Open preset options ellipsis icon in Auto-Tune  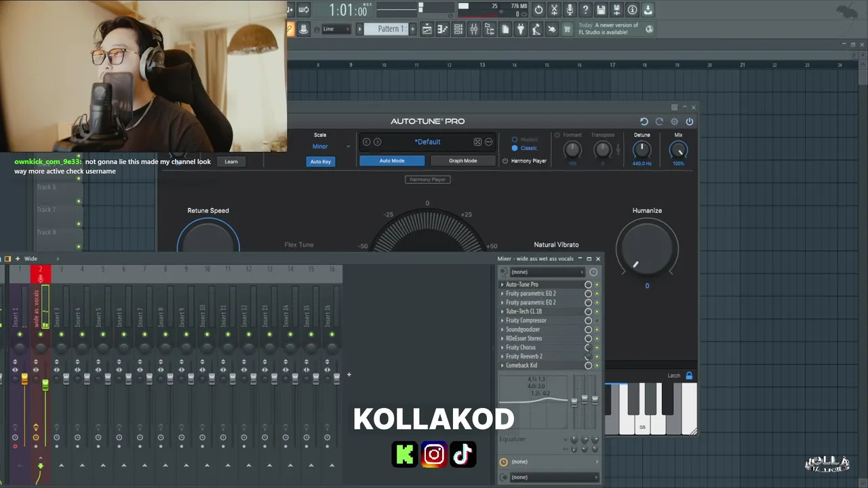click(488, 142)
